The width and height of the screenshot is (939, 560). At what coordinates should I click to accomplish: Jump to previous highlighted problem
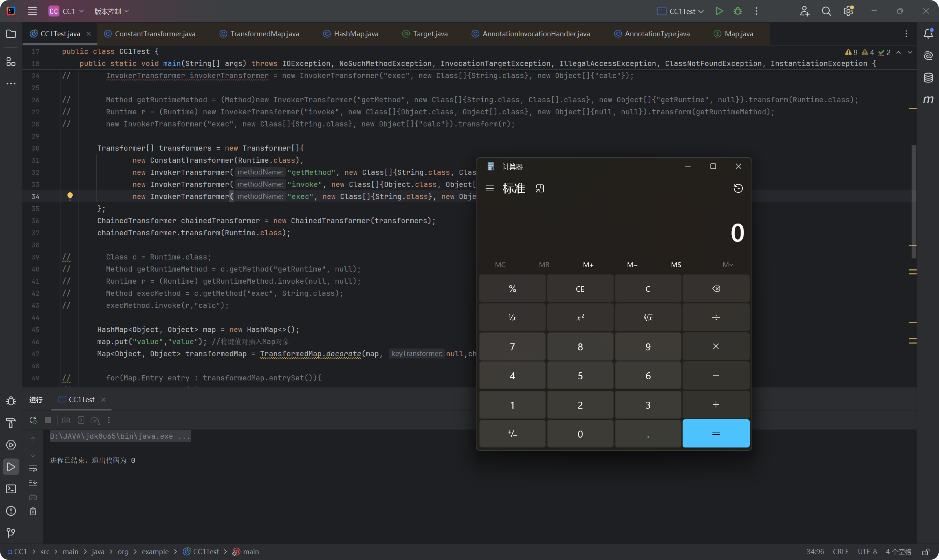pos(899,52)
